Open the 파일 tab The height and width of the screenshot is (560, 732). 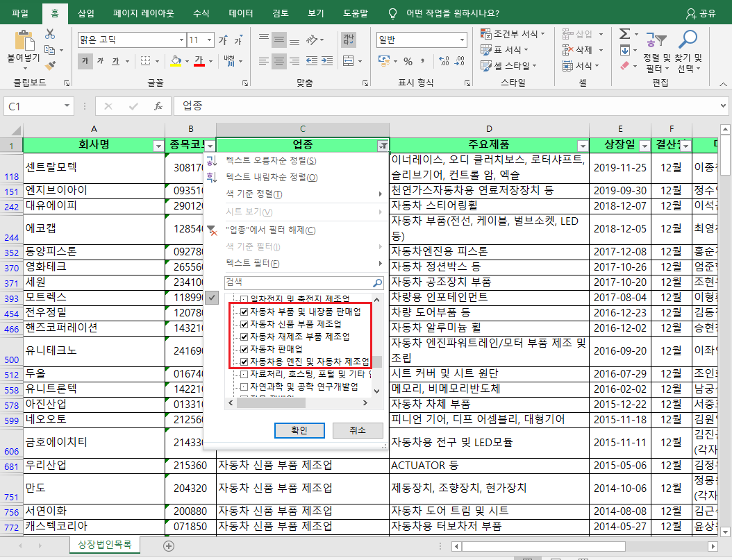pyautogui.click(x=20, y=13)
